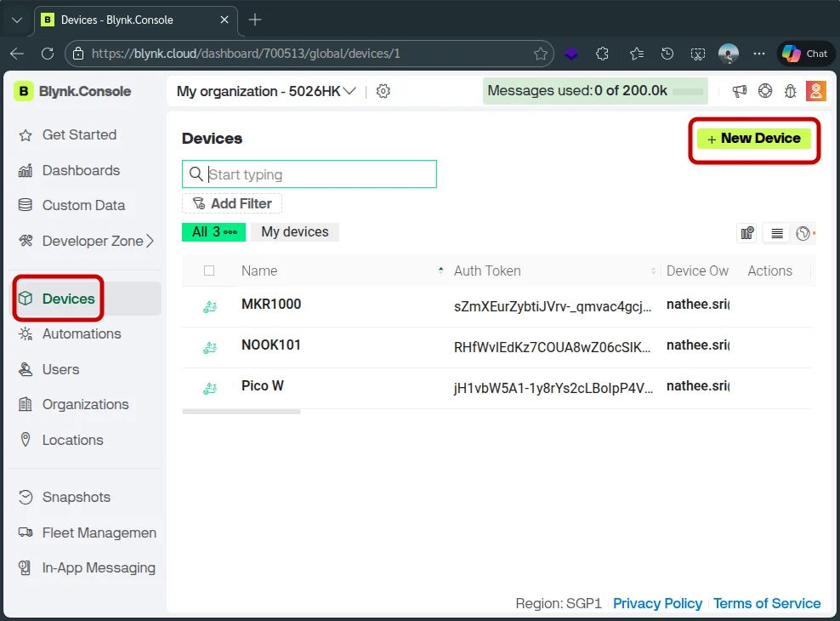The image size is (840, 621).
Task: Click the table column settings icon
Action: point(747,233)
